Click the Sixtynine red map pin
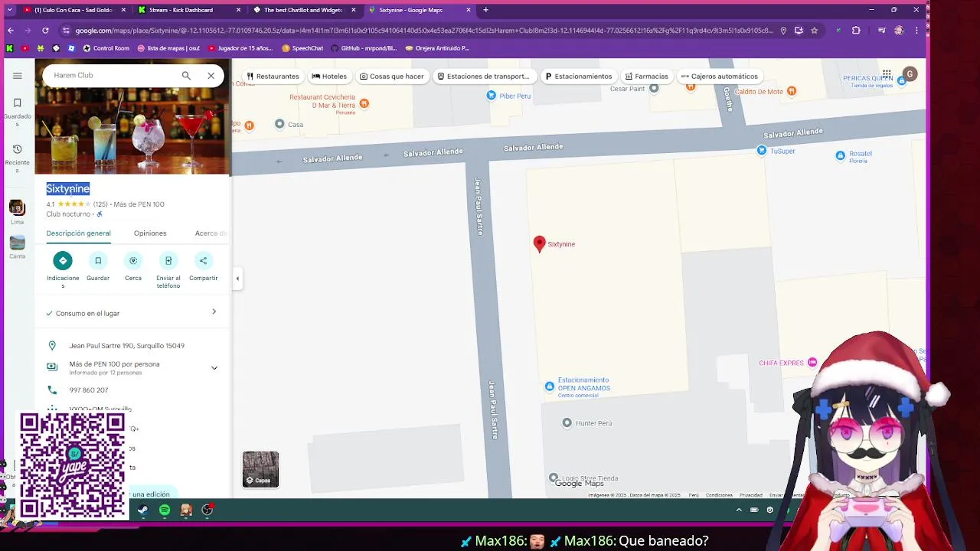This screenshot has width=980, height=551. tap(539, 244)
